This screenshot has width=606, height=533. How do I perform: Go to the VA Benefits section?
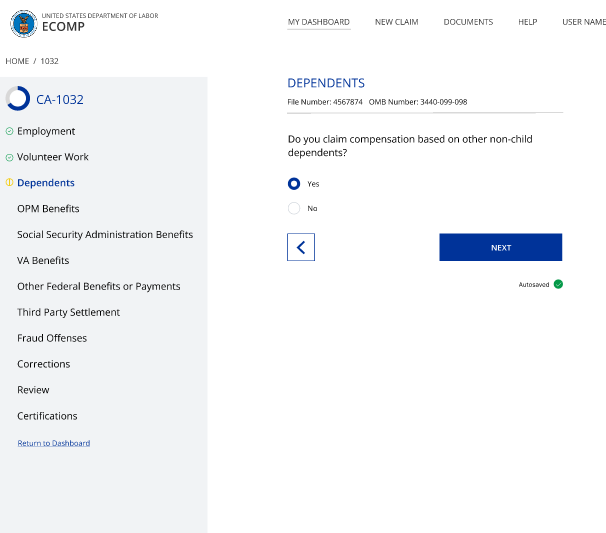pyautogui.click(x=43, y=261)
